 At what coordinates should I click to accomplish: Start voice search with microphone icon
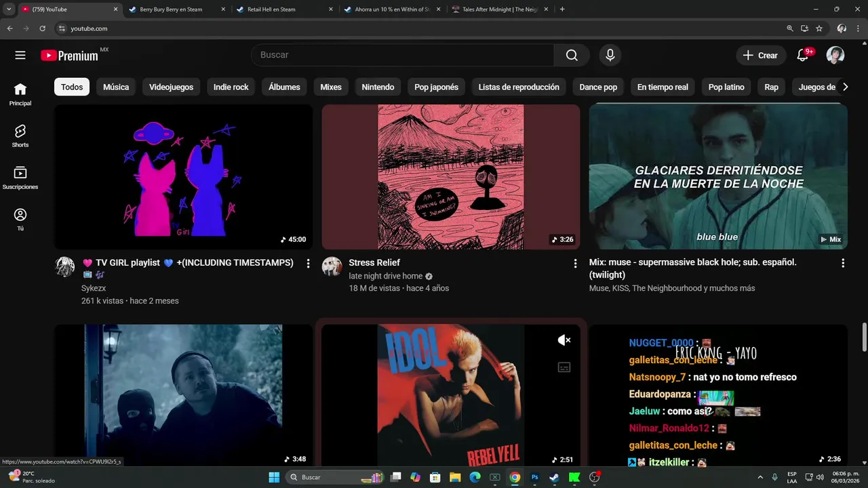[610, 56]
